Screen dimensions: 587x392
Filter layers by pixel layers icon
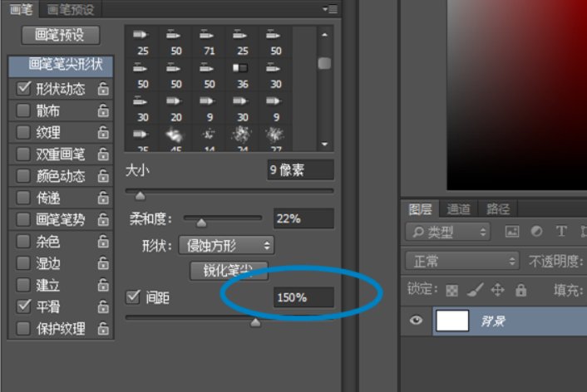pos(511,232)
